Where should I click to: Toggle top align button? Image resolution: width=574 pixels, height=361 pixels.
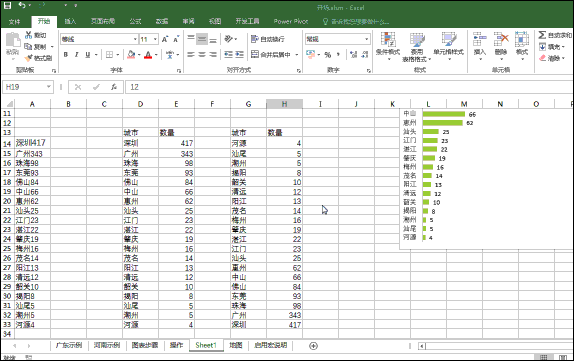point(191,39)
